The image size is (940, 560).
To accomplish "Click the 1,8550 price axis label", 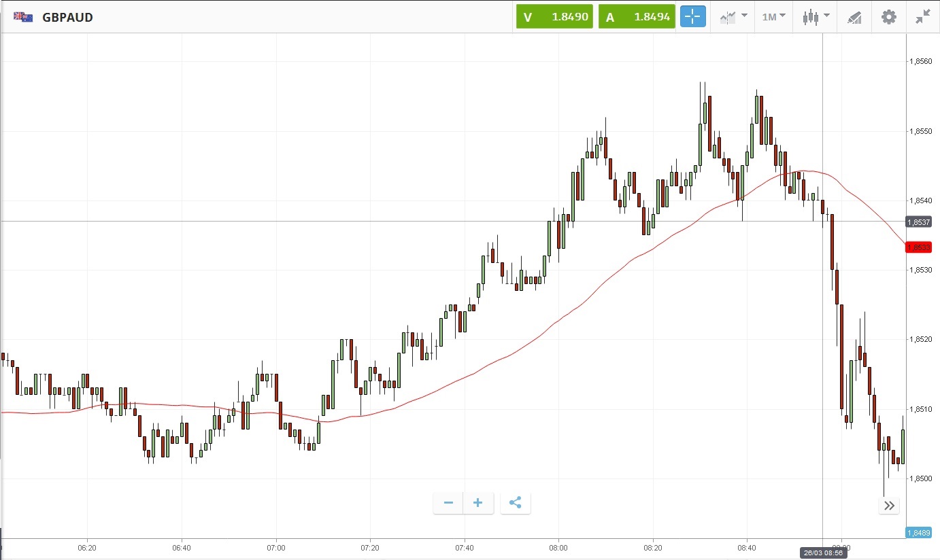I will click(920, 130).
